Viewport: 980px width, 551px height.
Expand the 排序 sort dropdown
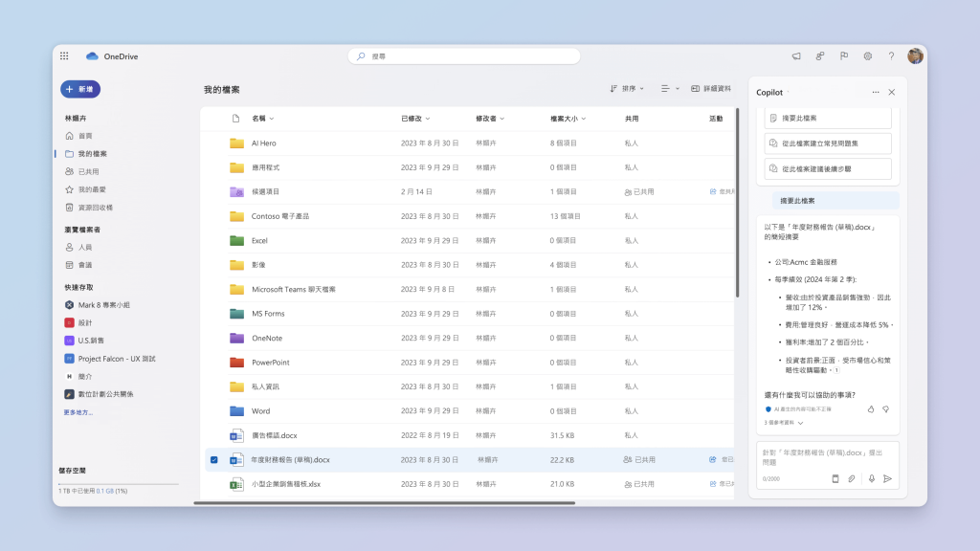627,89
